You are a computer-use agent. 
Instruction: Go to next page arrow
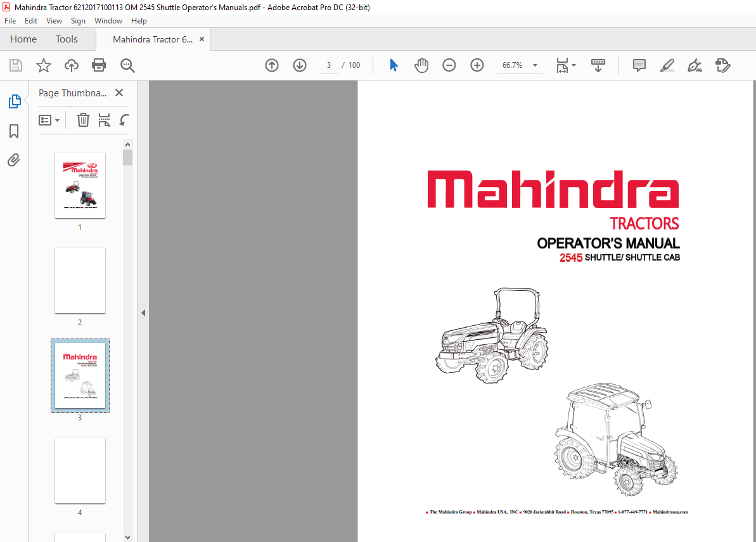pyautogui.click(x=300, y=65)
